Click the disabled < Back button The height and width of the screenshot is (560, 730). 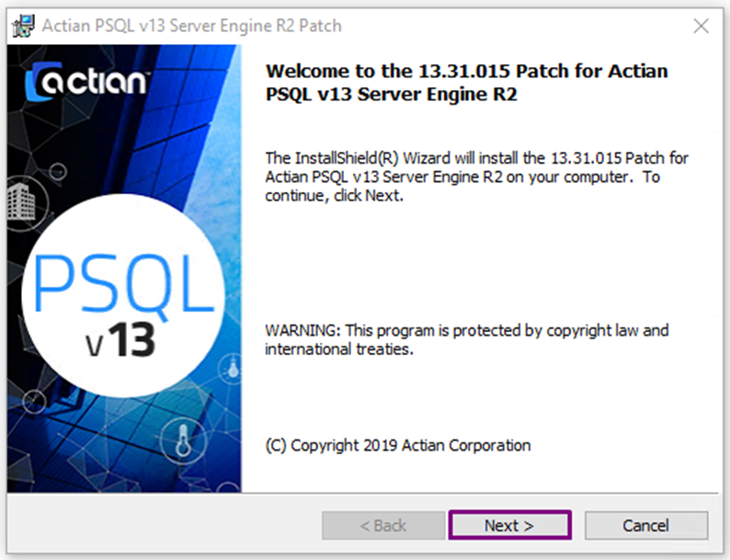click(x=383, y=525)
